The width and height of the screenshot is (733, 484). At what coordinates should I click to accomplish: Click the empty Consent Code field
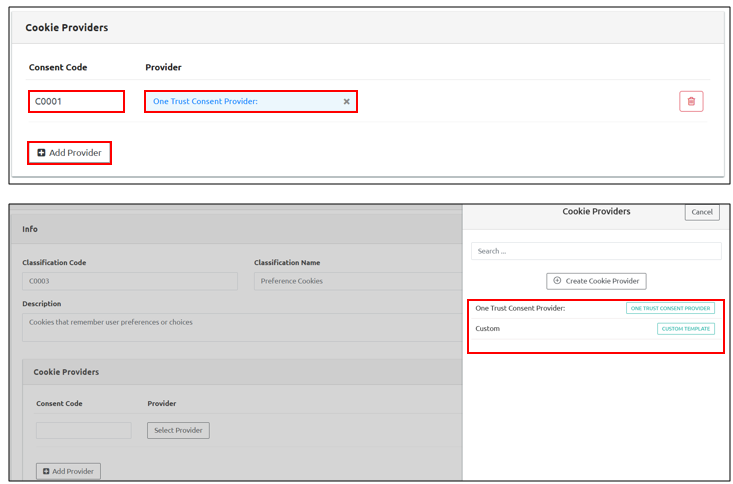pyautogui.click(x=83, y=430)
